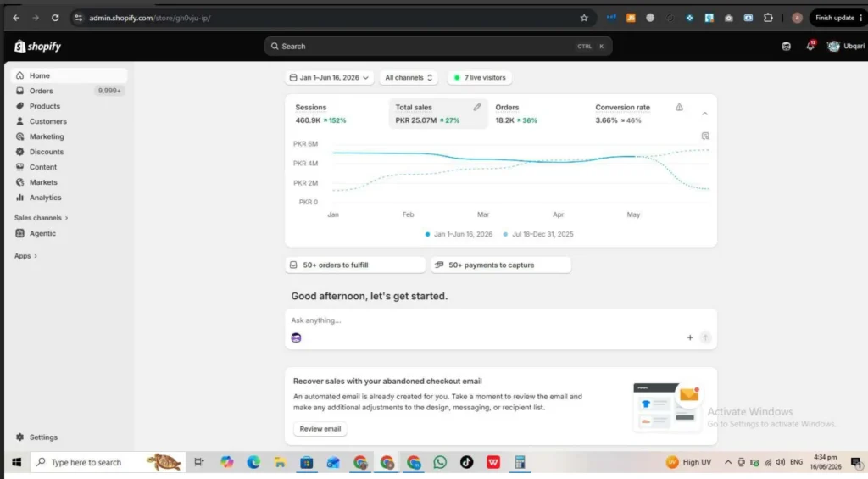This screenshot has height=479, width=868.
Task: Open 50+ orders to fulfill
Action: (x=355, y=265)
